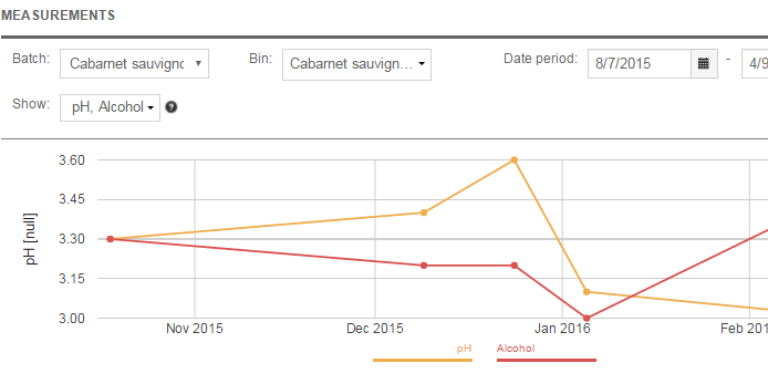Click the help question mark icon
This screenshot has width=768, height=384.
click(x=171, y=107)
